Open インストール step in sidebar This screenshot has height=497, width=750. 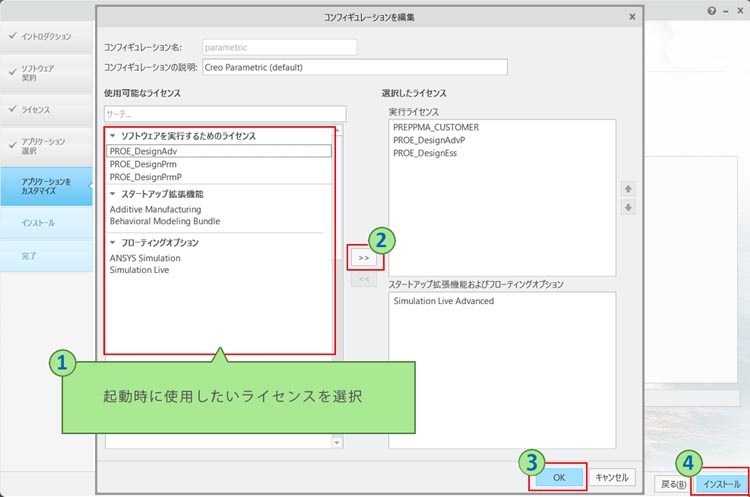46,223
